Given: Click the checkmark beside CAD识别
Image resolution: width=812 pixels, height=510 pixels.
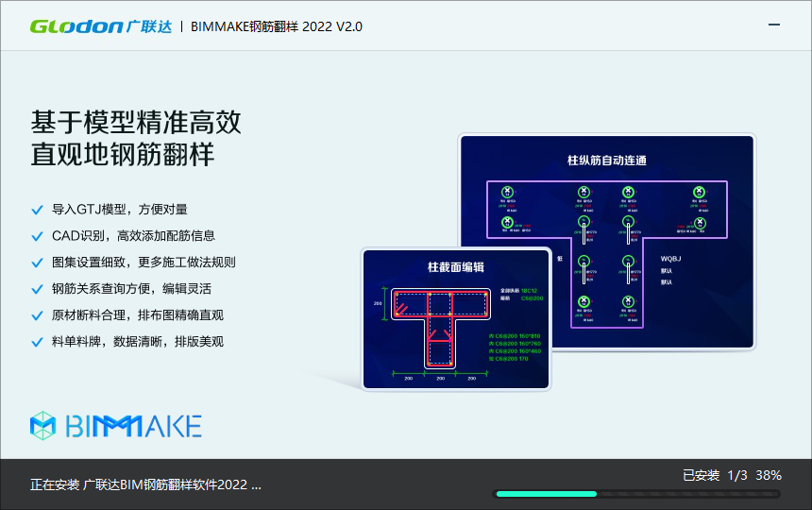Looking at the screenshot, I should coord(37,236).
